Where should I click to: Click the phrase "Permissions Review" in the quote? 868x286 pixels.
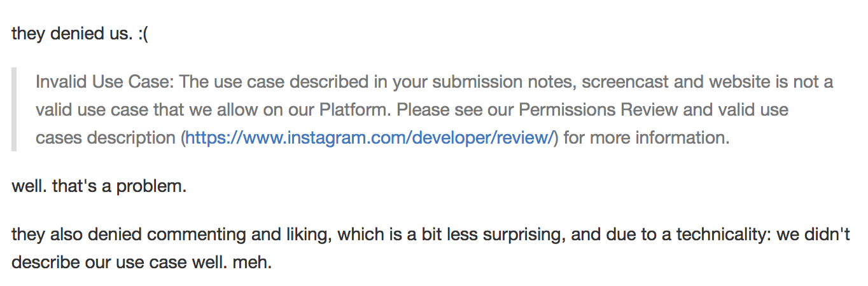tap(598, 109)
